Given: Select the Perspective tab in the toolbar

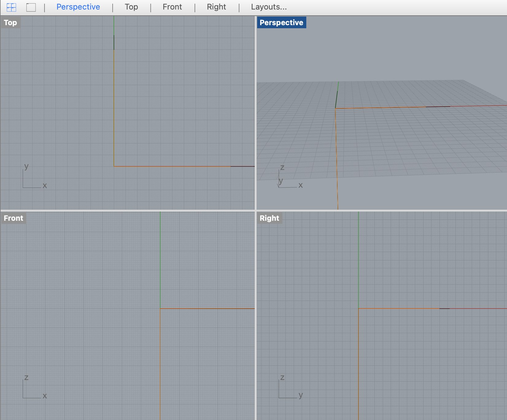Looking at the screenshot, I should pyautogui.click(x=78, y=7).
